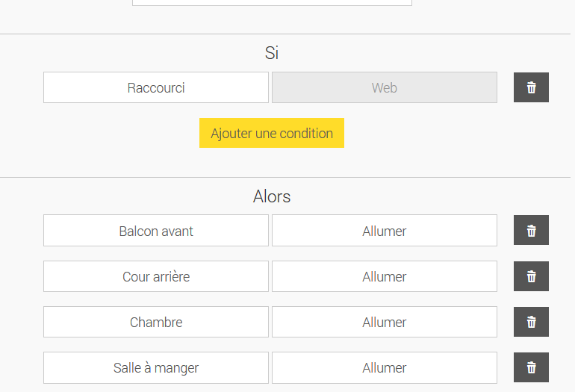Open the Chambre device selector

click(x=156, y=322)
